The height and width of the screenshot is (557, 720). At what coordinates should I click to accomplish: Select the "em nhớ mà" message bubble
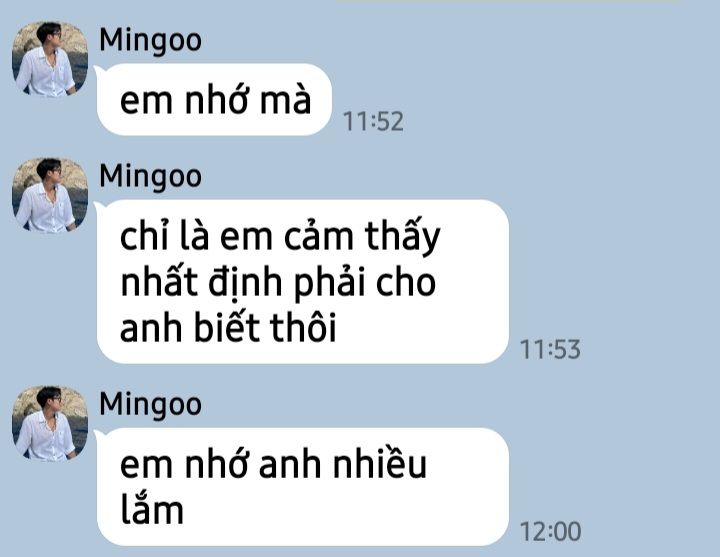point(214,100)
